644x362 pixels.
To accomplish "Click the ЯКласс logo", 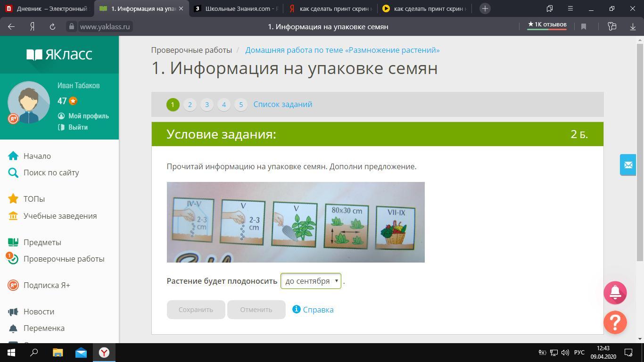I will tap(59, 55).
